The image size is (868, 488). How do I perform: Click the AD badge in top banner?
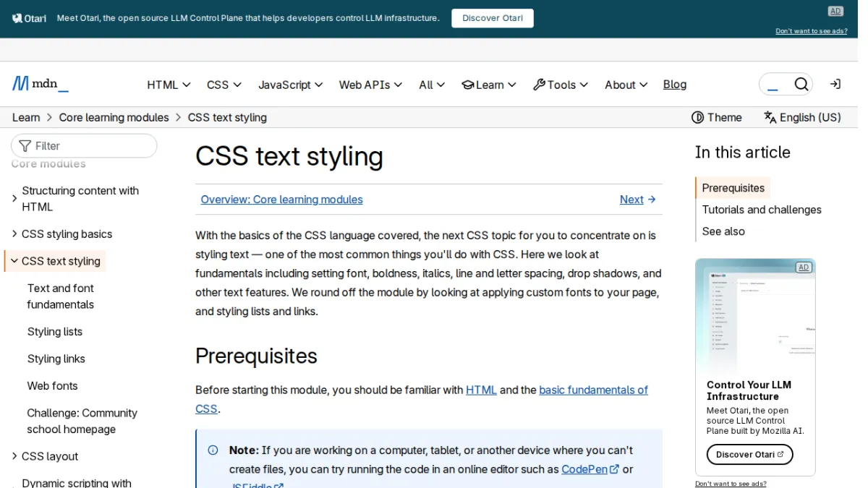(835, 11)
